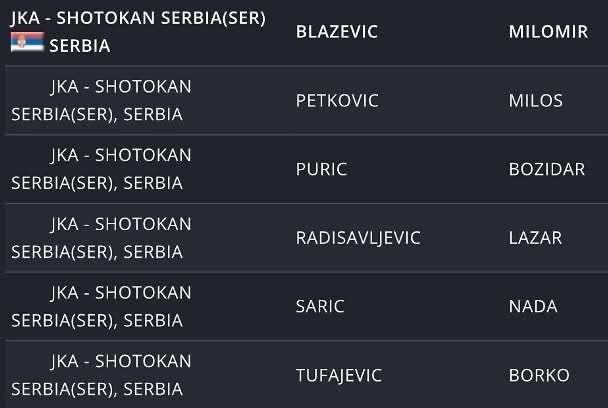608x408 pixels.
Task: Select first name BOZIDAR
Action: coord(547,169)
